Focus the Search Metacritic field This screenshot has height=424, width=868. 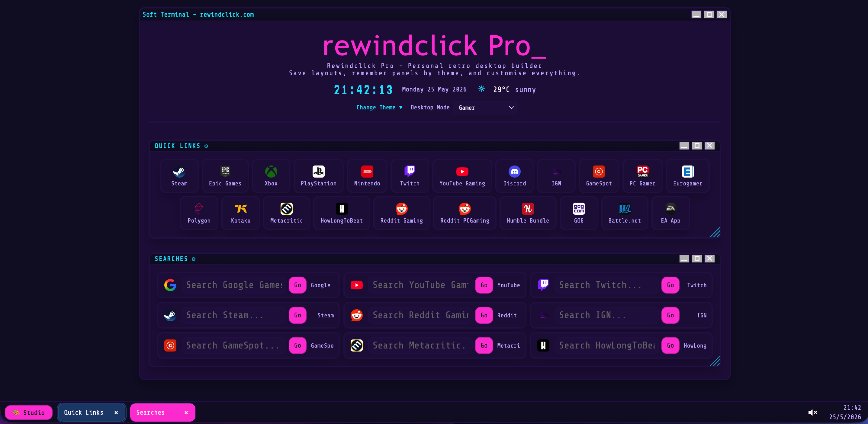pos(420,345)
